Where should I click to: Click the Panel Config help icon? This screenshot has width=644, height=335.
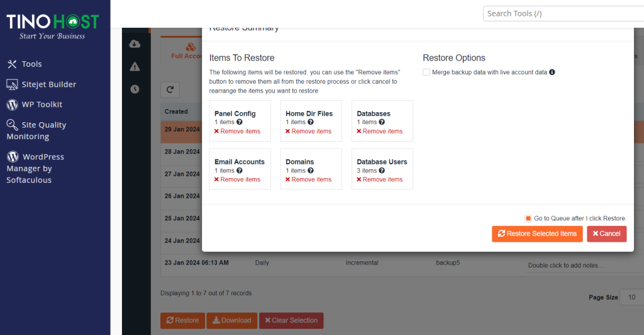coord(240,122)
